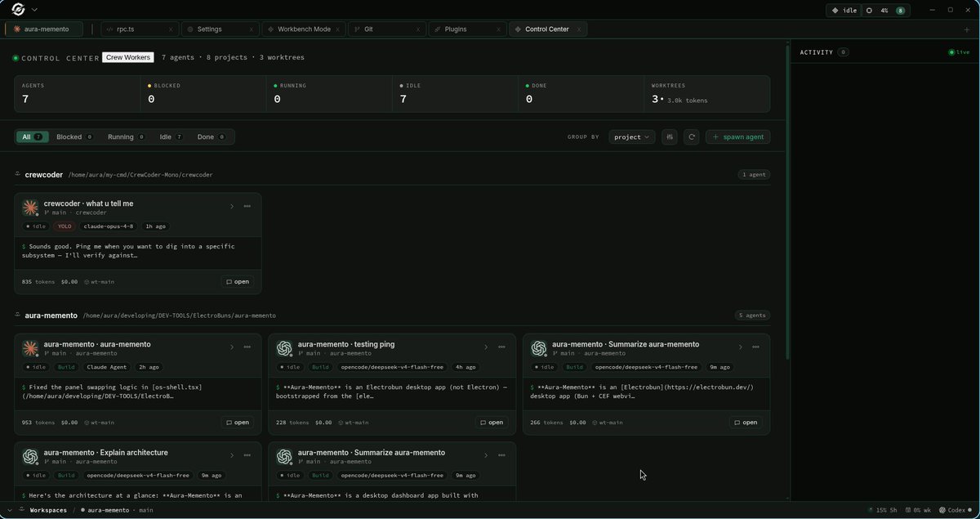Image resolution: width=980 pixels, height=519 pixels.
Task: Click the Claude avatar on crewcoder card
Action: click(31, 208)
